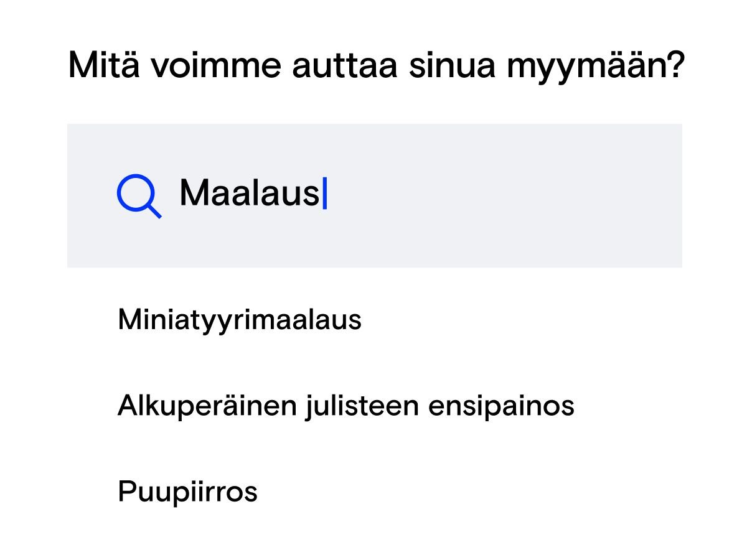This screenshot has height=560, width=747.
Task: Focus the search field containing Maalaus
Action: (x=374, y=195)
